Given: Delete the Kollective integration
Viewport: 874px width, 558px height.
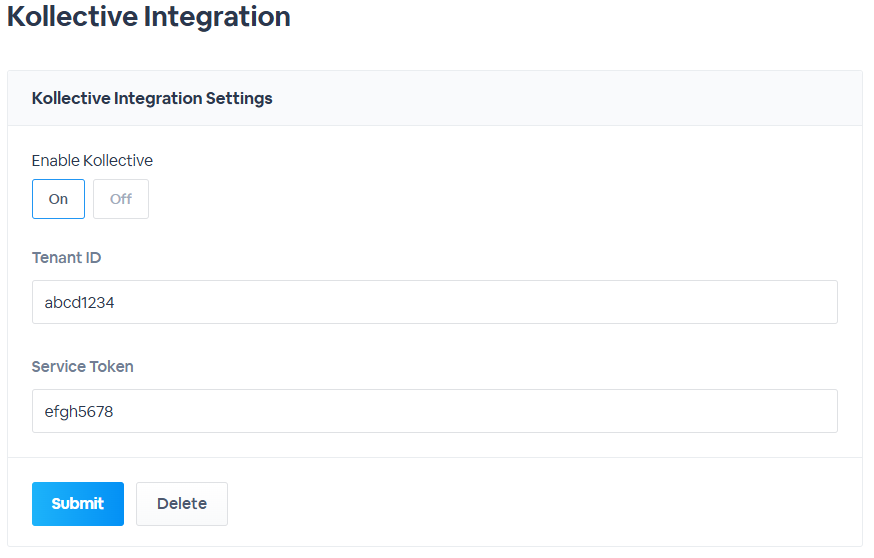Looking at the screenshot, I should coord(182,504).
